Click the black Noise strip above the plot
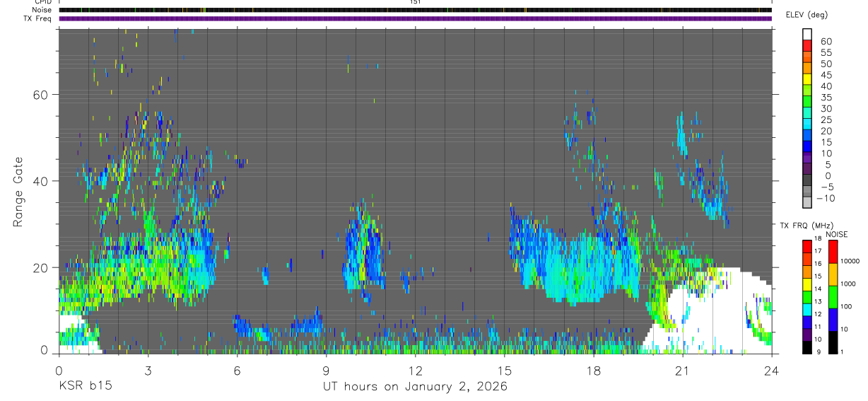Image resolution: width=868 pixels, height=401 pixels. [x=415, y=10]
